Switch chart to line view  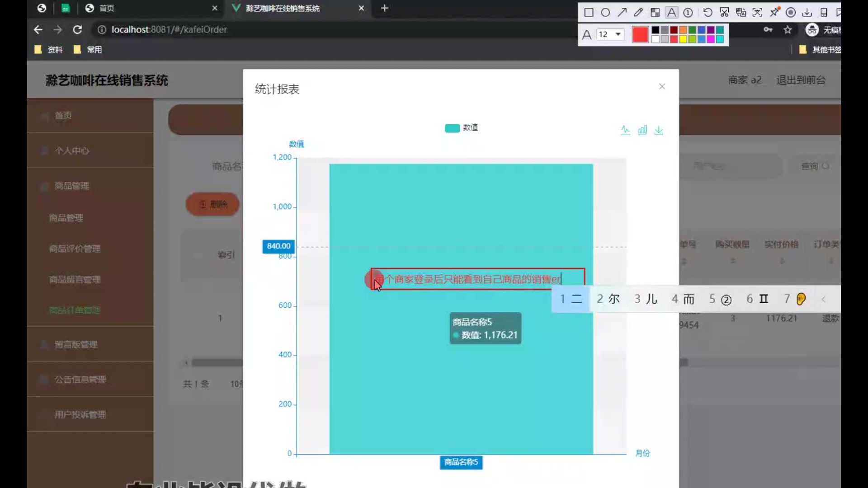point(625,130)
